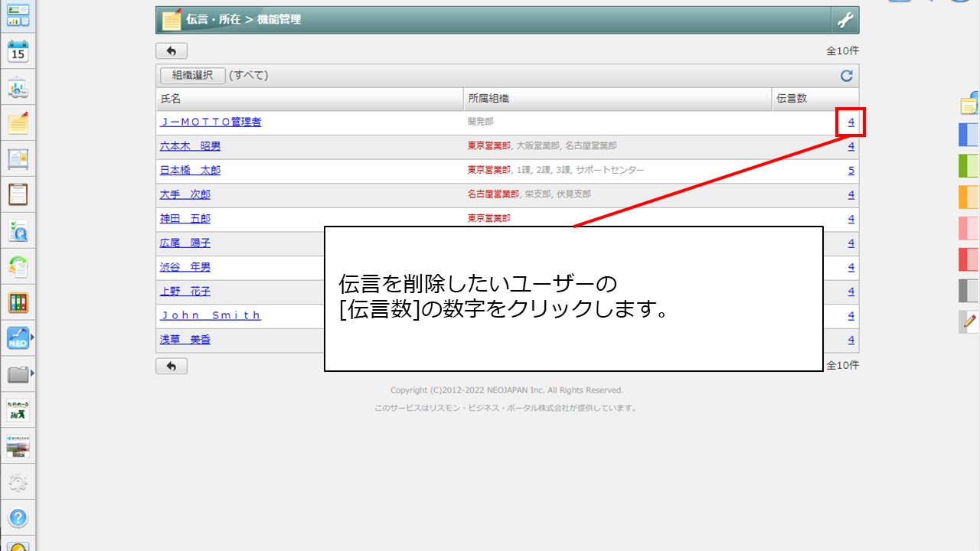
Task: Open the John Smith user link
Action: click(211, 315)
